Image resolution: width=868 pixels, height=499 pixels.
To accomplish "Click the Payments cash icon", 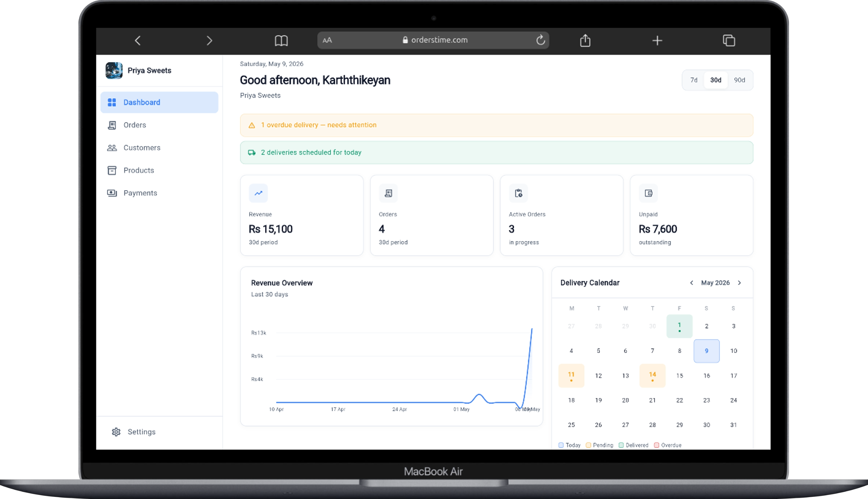I will (112, 193).
